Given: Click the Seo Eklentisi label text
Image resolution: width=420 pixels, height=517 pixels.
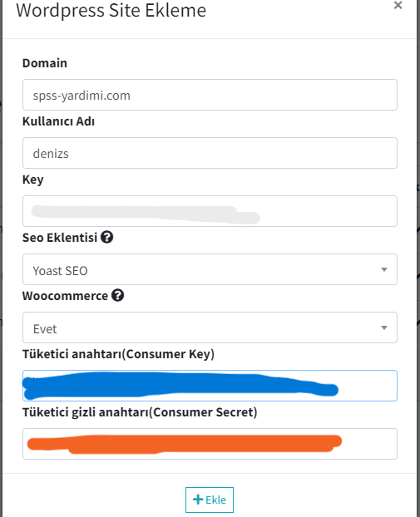Looking at the screenshot, I should [60, 238].
